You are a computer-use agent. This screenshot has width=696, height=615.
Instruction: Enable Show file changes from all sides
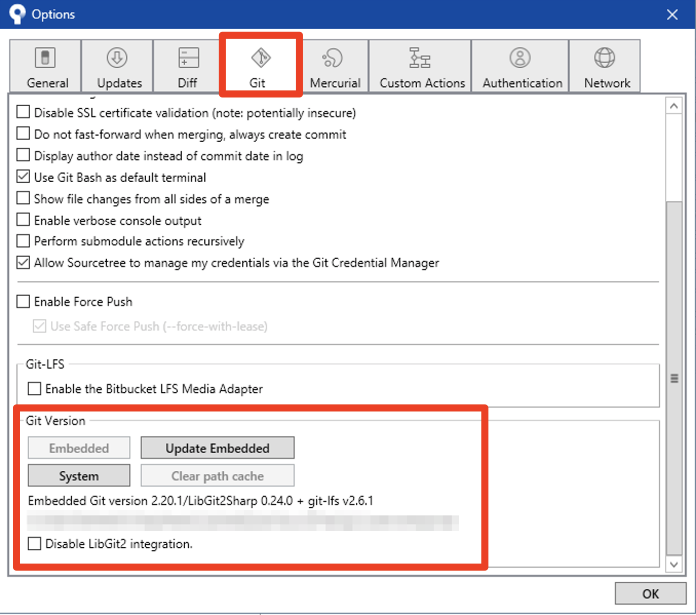coord(23,198)
